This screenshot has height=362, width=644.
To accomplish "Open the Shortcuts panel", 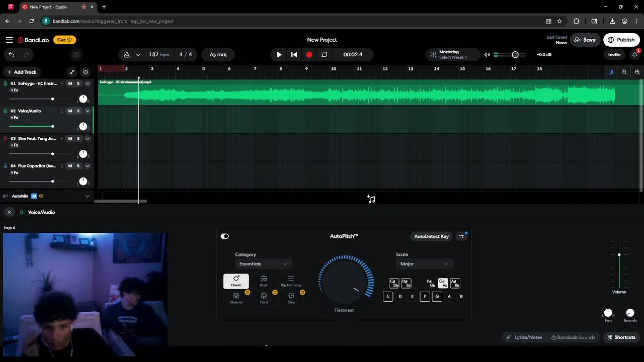I will click(621, 337).
